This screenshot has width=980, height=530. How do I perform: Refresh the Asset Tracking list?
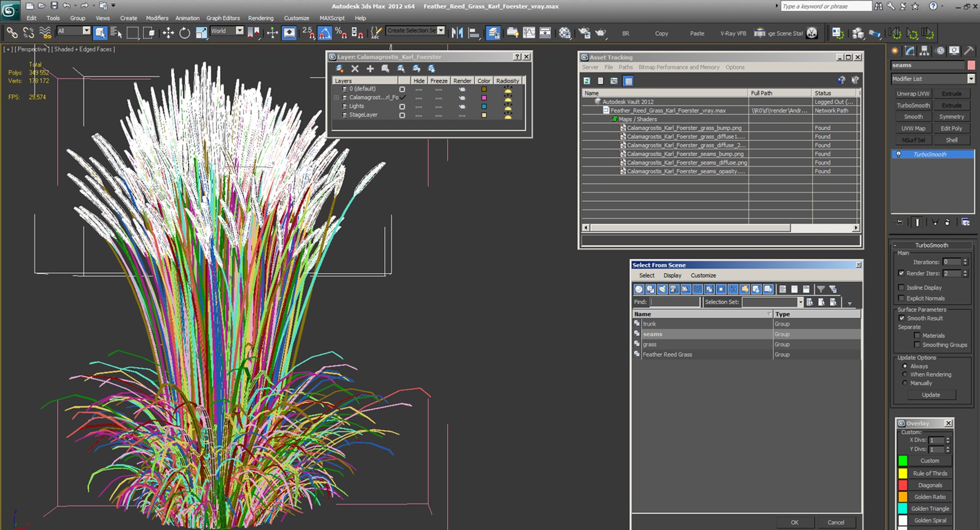coord(587,81)
